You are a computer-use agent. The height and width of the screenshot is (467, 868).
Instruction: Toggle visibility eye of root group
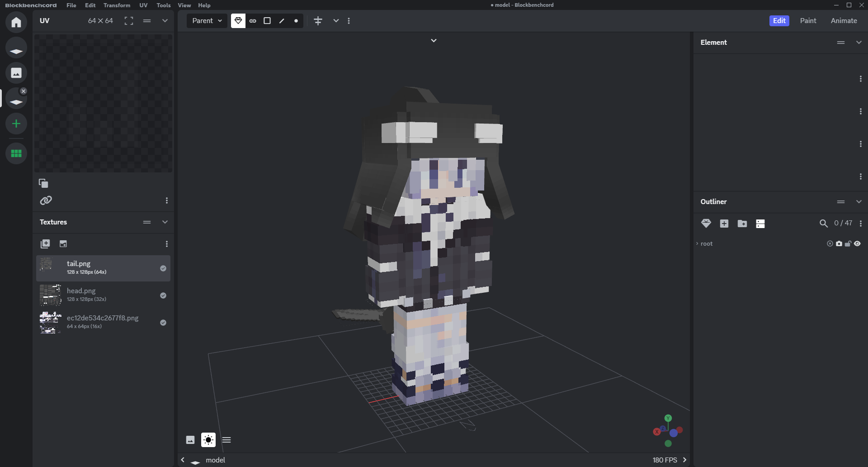tap(857, 244)
